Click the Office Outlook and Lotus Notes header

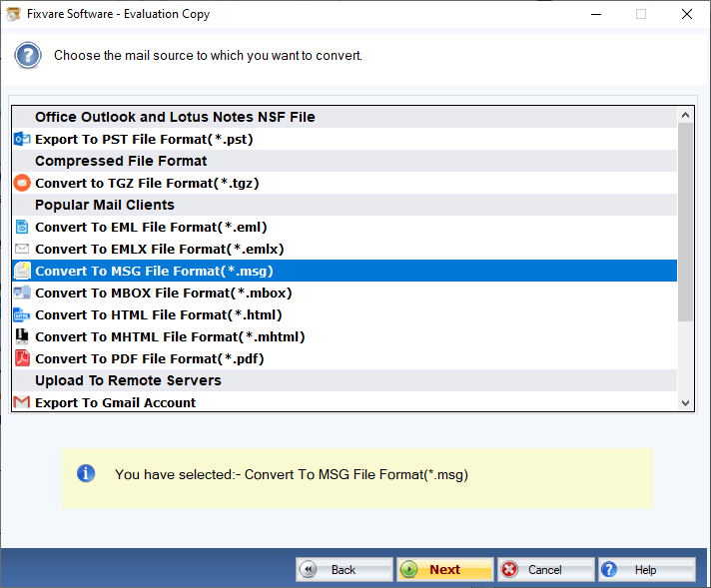345,117
